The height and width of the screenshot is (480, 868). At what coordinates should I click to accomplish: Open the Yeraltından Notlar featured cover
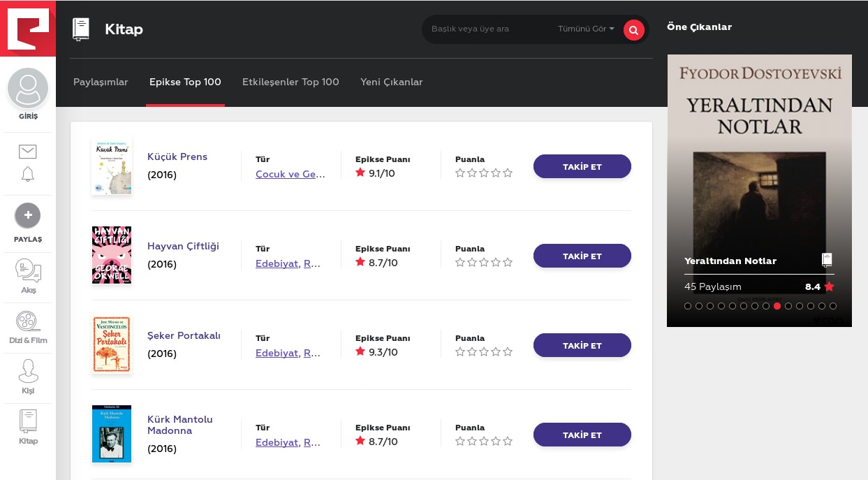point(759,190)
